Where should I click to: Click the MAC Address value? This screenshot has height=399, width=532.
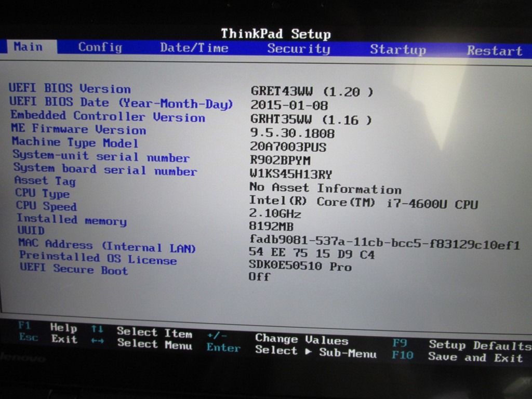click(312, 254)
